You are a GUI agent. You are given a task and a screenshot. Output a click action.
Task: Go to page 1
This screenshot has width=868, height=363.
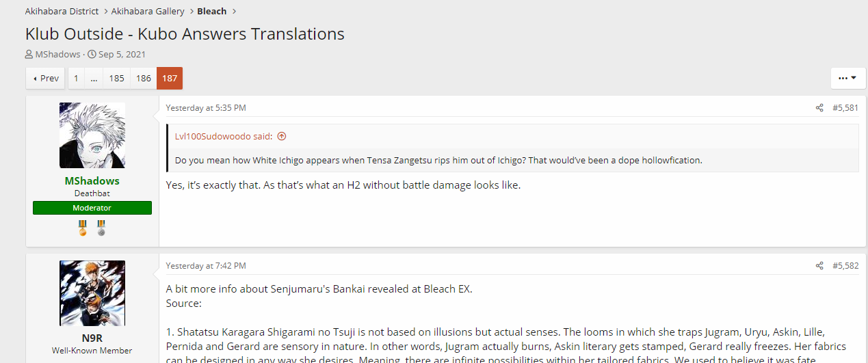(x=77, y=78)
